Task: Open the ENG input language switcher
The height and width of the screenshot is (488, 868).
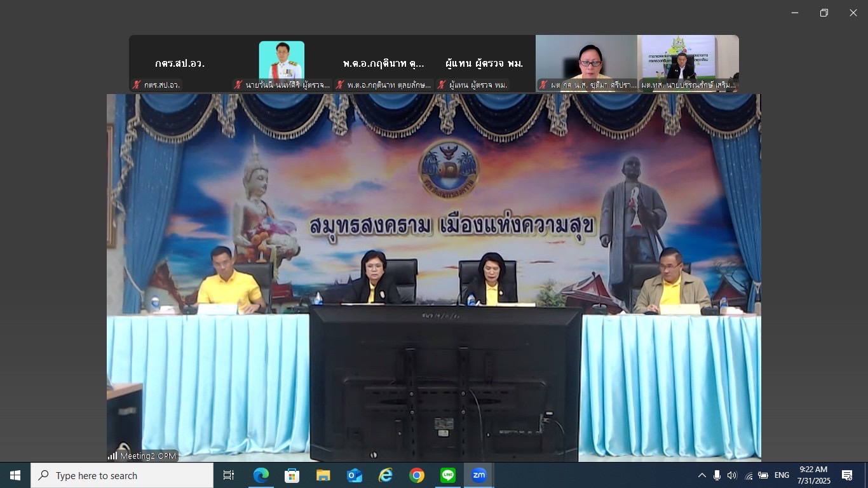Action: pyautogui.click(x=782, y=475)
